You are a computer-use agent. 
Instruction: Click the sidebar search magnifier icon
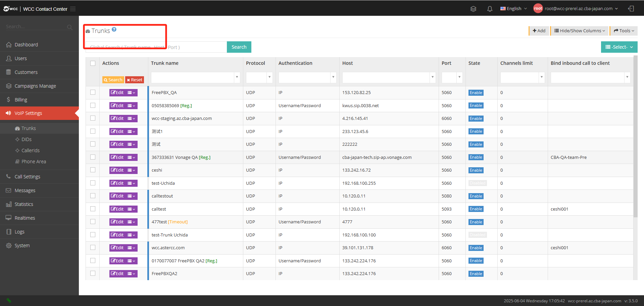click(70, 27)
